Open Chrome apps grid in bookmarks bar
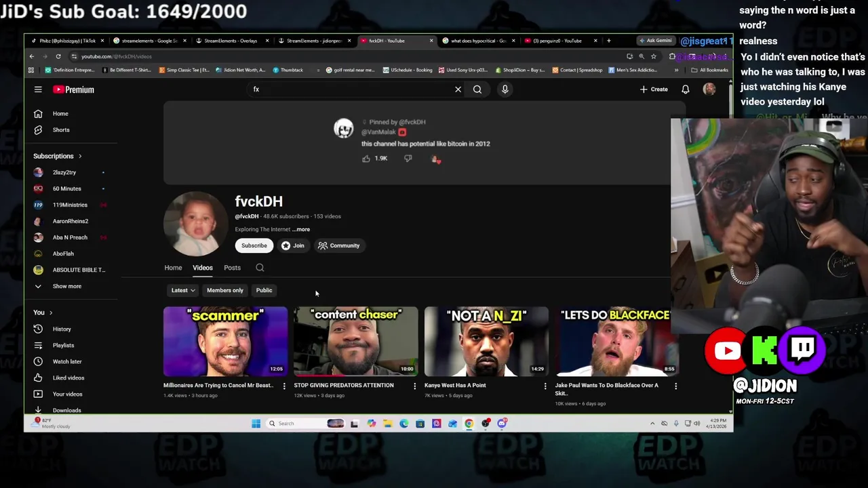Image resolution: width=868 pixels, height=488 pixels. tap(31, 70)
